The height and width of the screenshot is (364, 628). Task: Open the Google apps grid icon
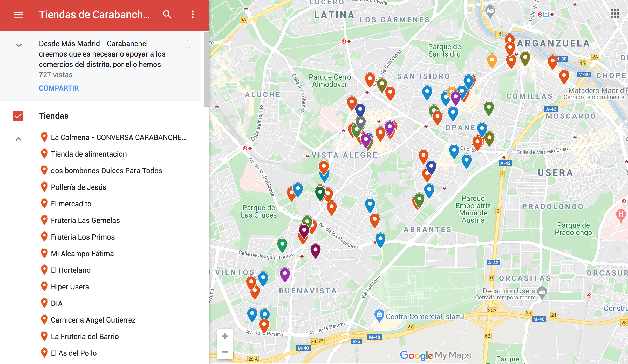point(615,13)
